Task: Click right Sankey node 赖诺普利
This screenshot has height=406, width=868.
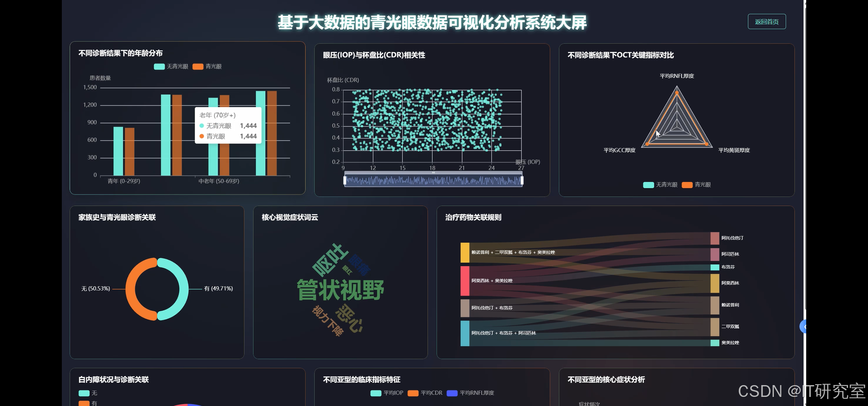Action: [x=715, y=305]
